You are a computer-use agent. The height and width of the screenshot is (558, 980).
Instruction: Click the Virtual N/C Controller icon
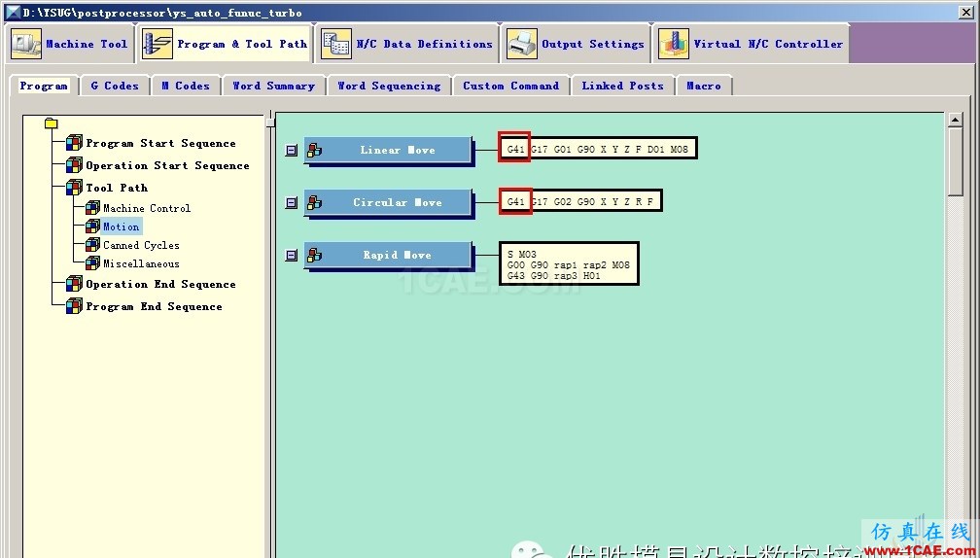tap(673, 44)
